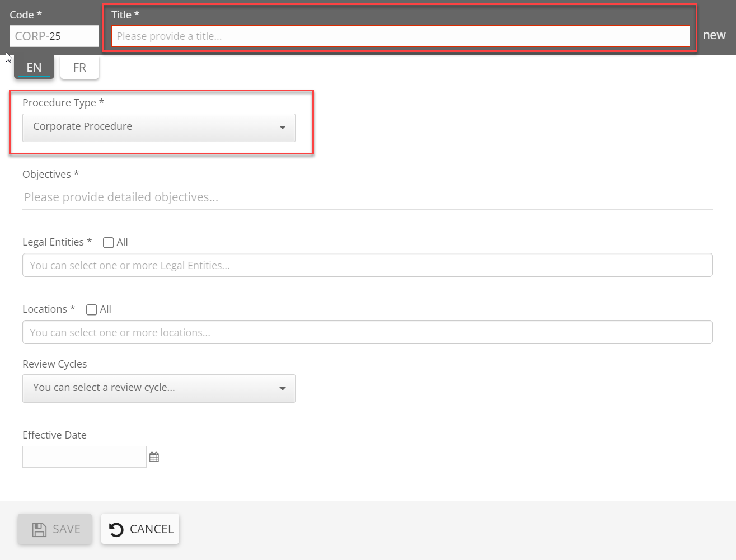Click the undo arrow icon on Cancel
This screenshot has width=736, height=560.
[116, 529]
